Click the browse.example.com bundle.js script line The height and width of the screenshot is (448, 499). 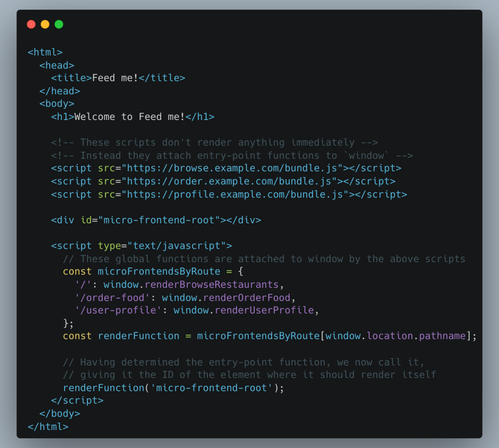pos(226,168)
